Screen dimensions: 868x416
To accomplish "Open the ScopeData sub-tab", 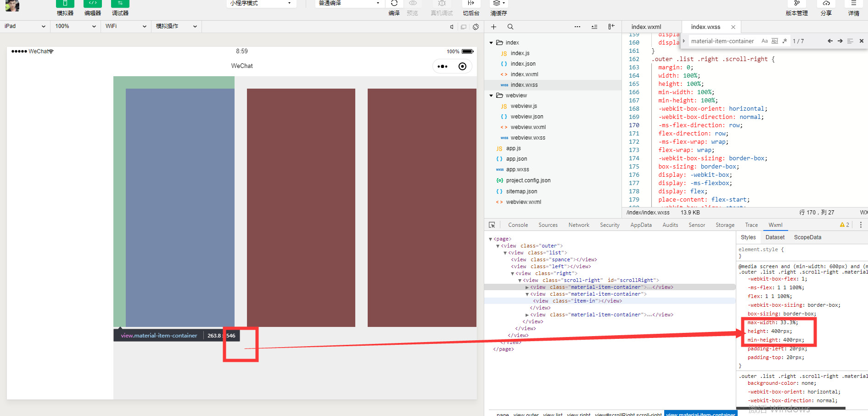I will [x=807, y=237].
